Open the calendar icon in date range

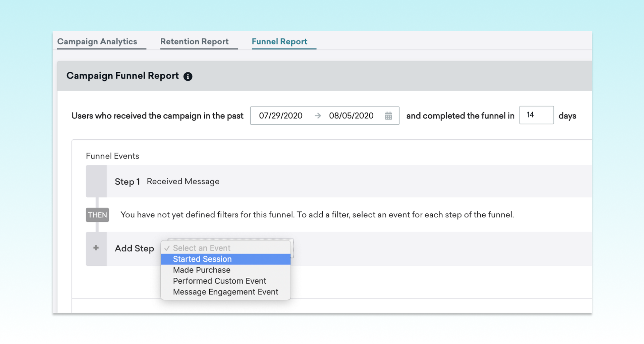pyautogui.click(x=388, y=116)
